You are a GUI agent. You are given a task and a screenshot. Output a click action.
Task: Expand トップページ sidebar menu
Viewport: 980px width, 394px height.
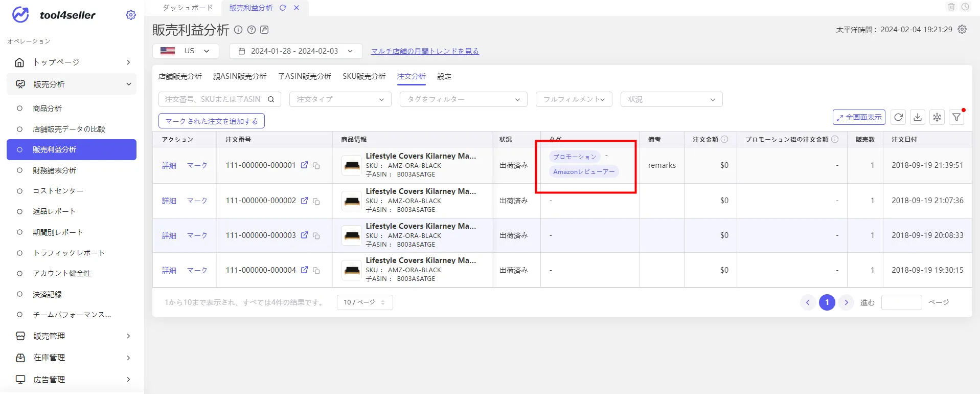72,62
